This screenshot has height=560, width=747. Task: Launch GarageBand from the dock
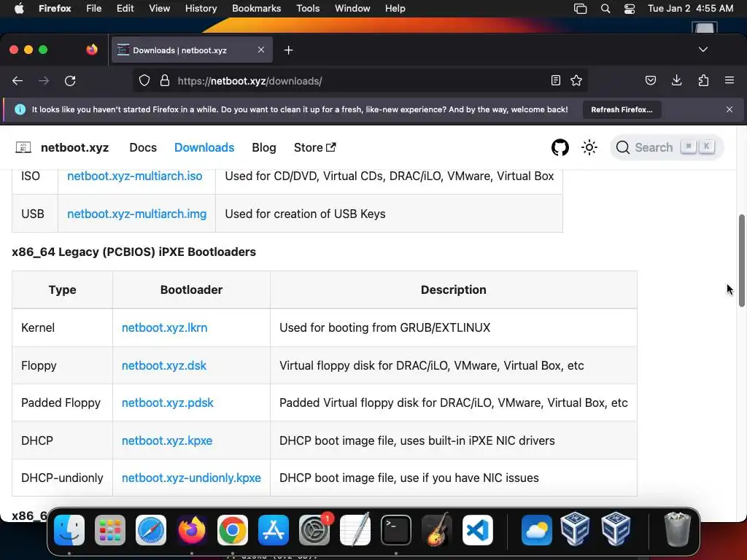pyautogui.click(x=437, y=530)
